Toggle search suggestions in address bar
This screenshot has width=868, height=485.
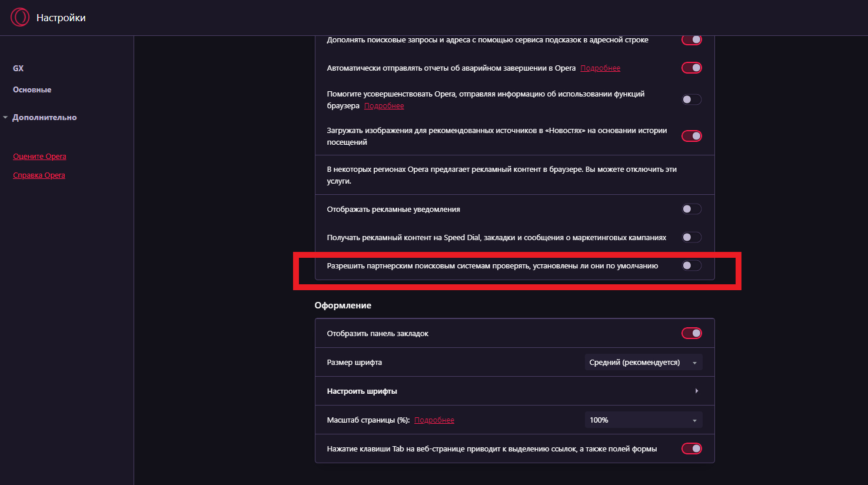pos(691,39)
